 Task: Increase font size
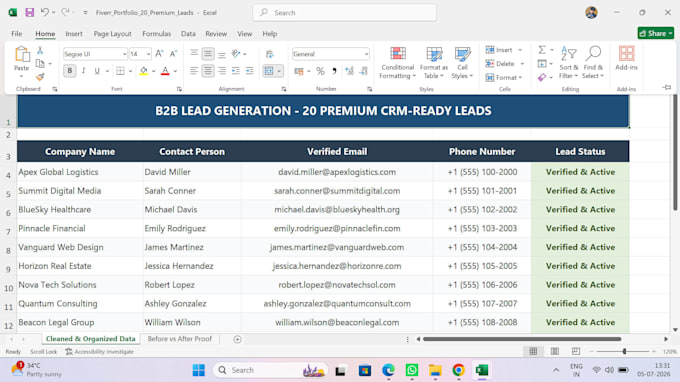tap(159, 54)
